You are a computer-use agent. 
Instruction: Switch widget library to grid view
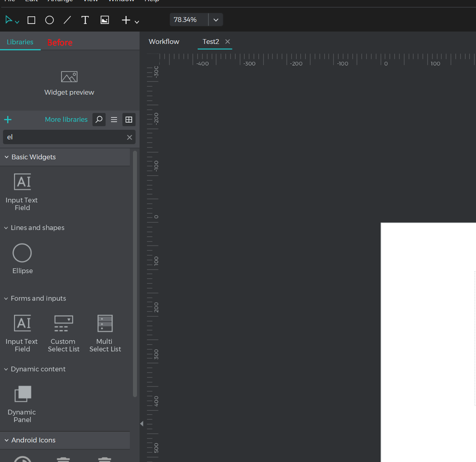(129, 120)
